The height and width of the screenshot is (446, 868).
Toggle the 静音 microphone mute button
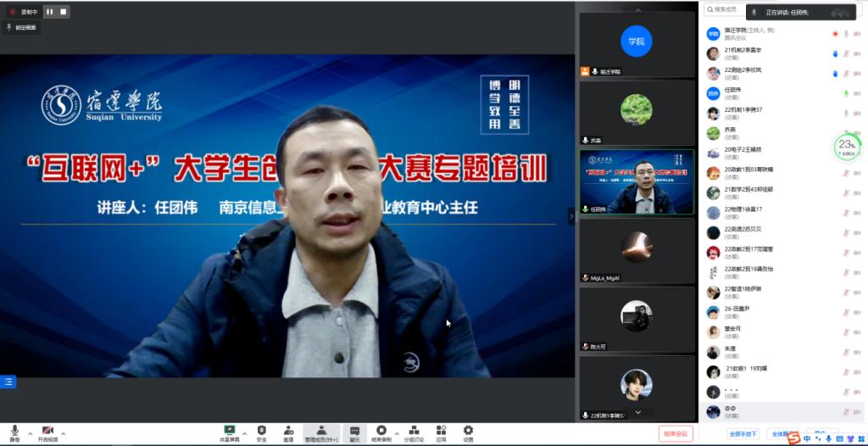pos(14,431)
